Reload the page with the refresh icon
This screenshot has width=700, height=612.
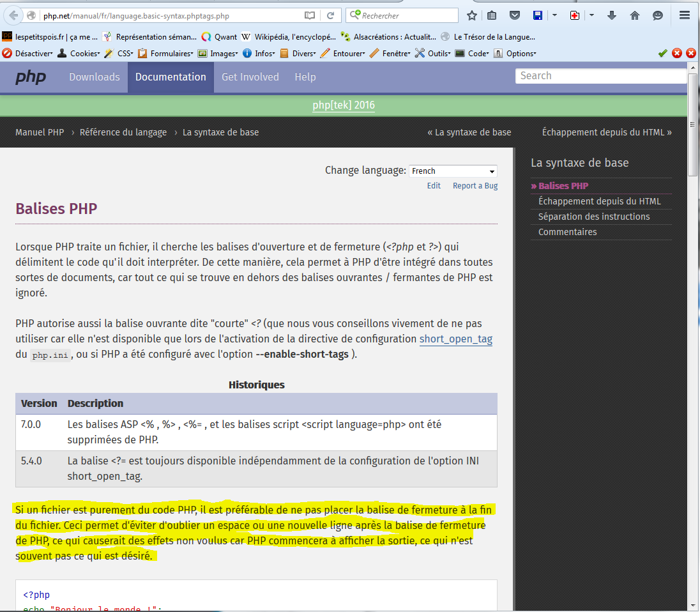click(x=330, y=15)
